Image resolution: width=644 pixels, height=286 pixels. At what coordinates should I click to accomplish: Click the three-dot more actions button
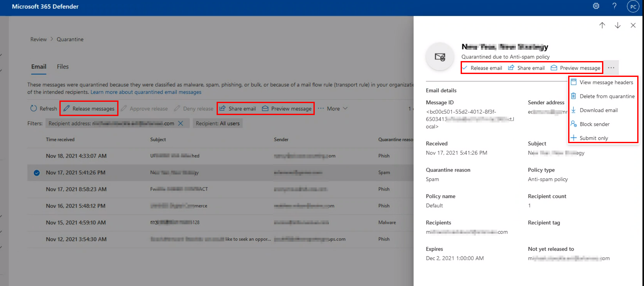(x=611, y=68)
